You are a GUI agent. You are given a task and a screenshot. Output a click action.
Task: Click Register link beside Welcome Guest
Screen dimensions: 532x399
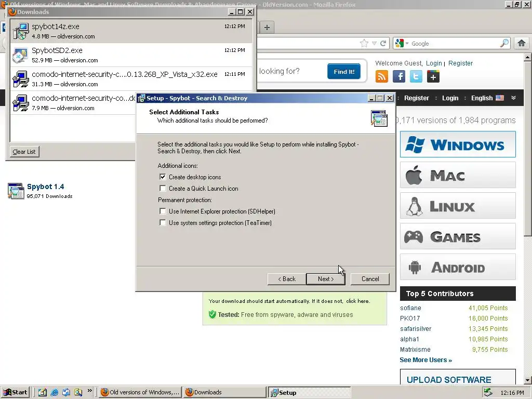pos(460,63)
